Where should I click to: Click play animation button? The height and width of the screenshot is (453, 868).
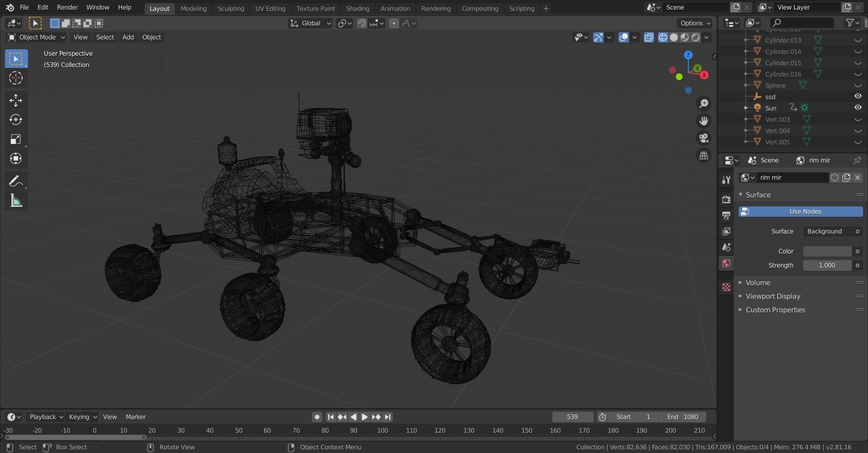point(364,417)
